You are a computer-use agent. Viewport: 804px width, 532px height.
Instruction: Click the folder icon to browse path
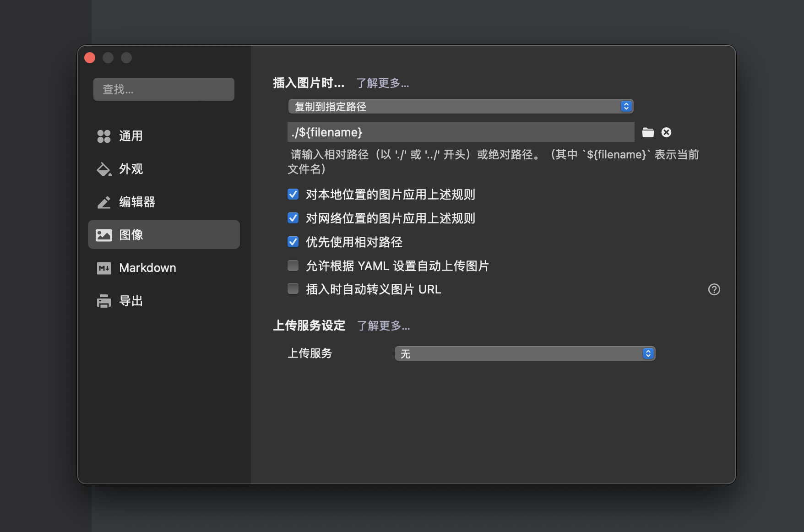point(648,133)
